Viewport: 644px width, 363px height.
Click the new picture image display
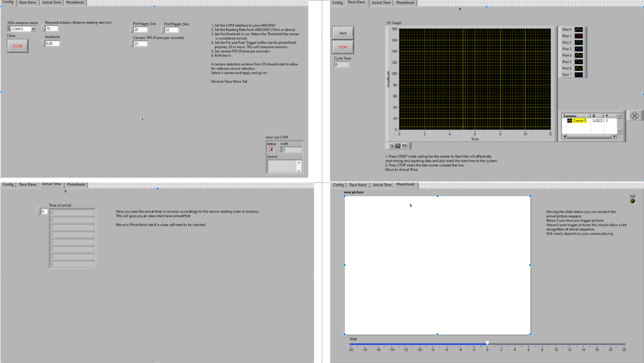437,265
